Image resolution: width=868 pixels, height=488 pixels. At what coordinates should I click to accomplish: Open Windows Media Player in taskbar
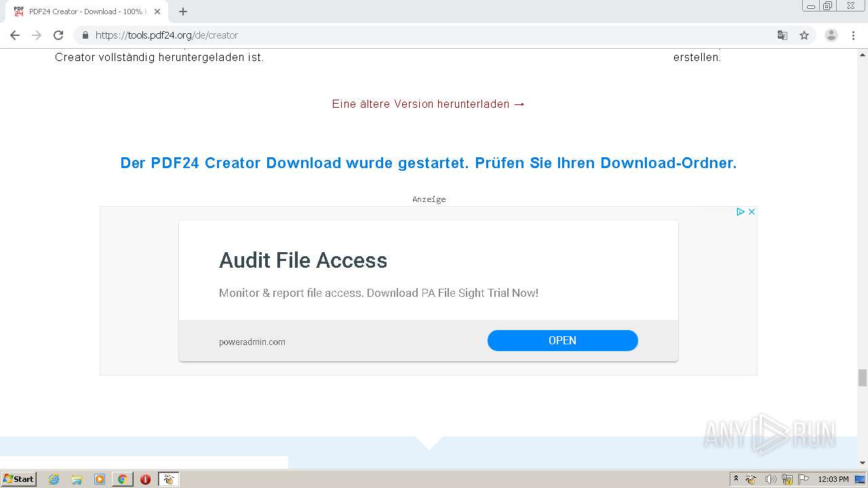(100, 479)
